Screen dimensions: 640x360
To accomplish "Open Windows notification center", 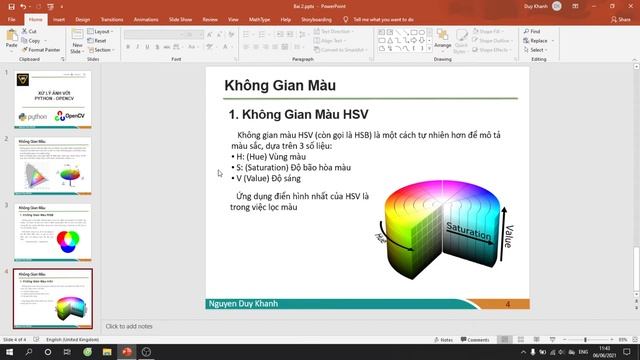I will (x=627, y=352).
